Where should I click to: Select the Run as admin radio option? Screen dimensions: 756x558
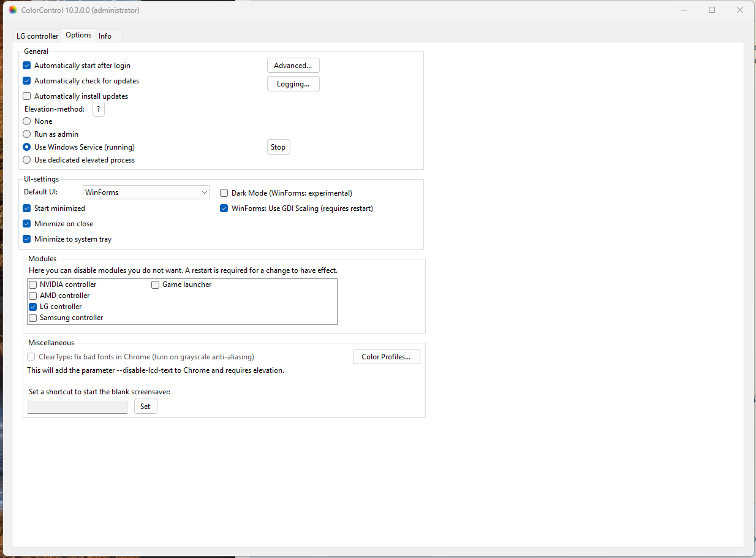coord(27,134)
